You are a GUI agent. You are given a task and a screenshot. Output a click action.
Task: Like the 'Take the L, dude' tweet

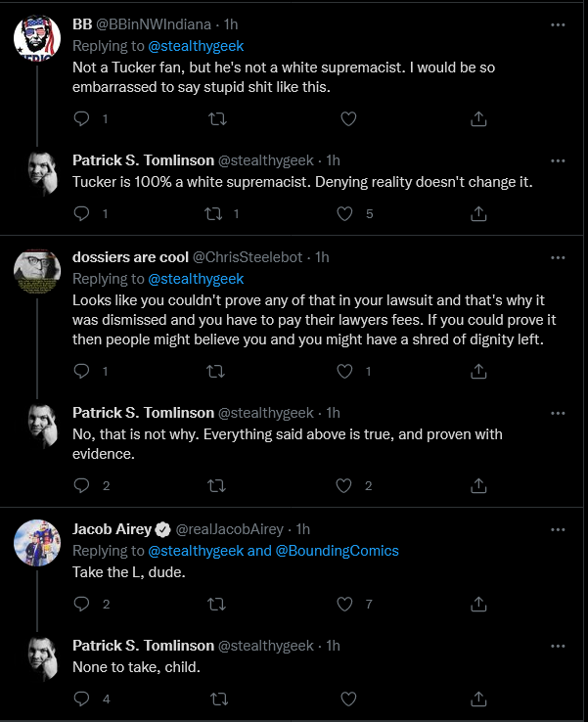pyautogui.click(x=345, y=604)
